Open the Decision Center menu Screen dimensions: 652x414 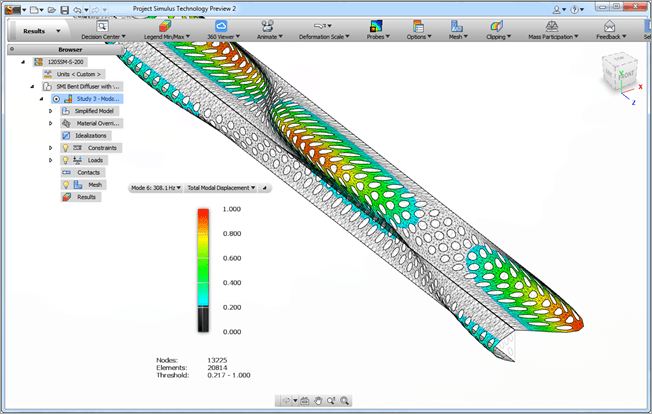click(x=103, y=37)
